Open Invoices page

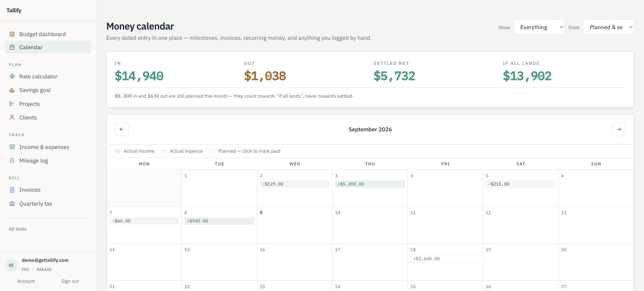coord(48,190)
